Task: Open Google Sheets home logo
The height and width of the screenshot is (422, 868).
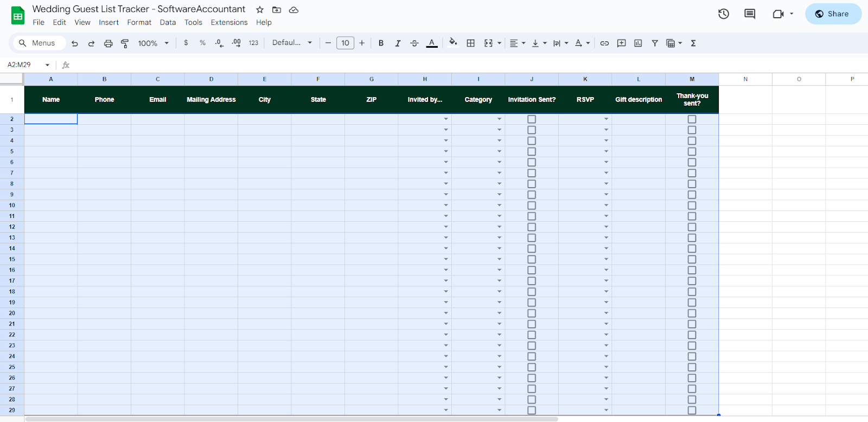Action: (18, 16)
